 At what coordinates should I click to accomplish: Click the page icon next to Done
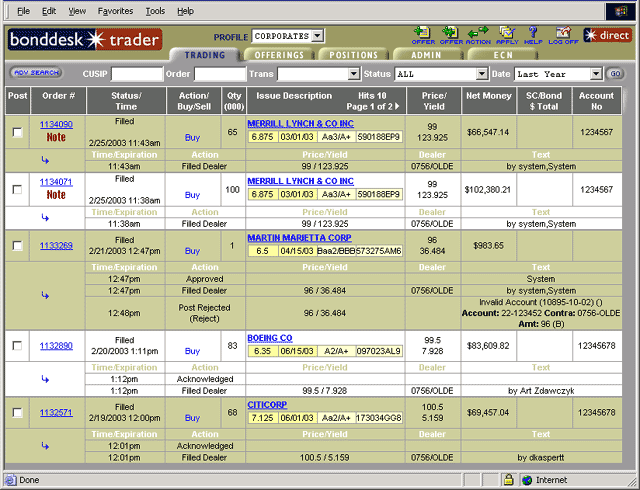(11, 480)
